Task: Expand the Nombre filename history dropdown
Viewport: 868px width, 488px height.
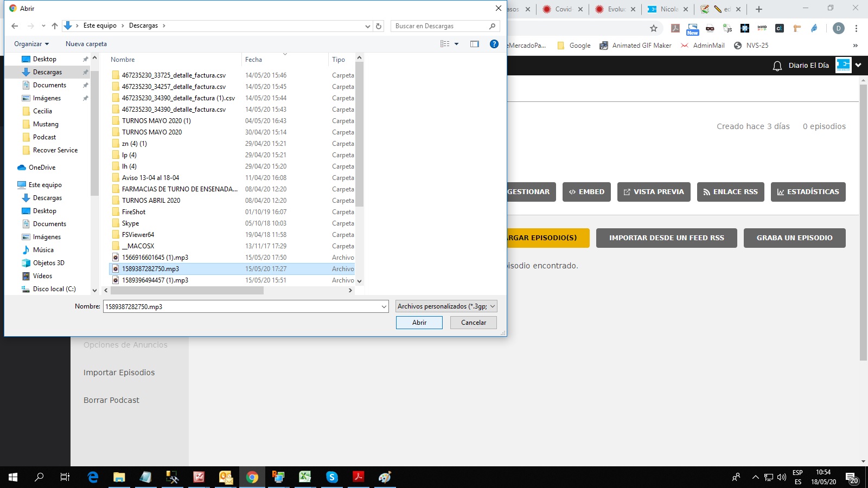Action: click(x=384, y=307)
